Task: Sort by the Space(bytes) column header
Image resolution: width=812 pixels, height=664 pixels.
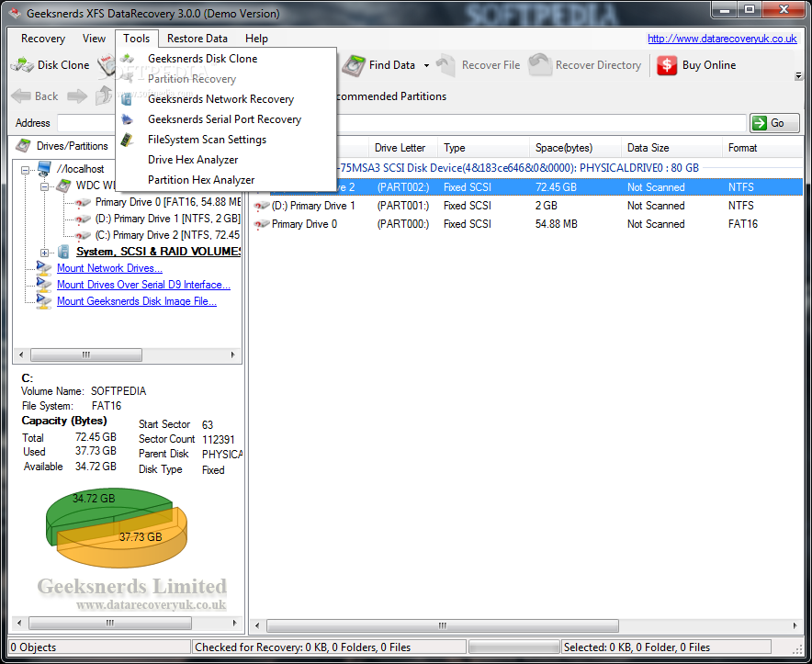Action: coord(575,148)
